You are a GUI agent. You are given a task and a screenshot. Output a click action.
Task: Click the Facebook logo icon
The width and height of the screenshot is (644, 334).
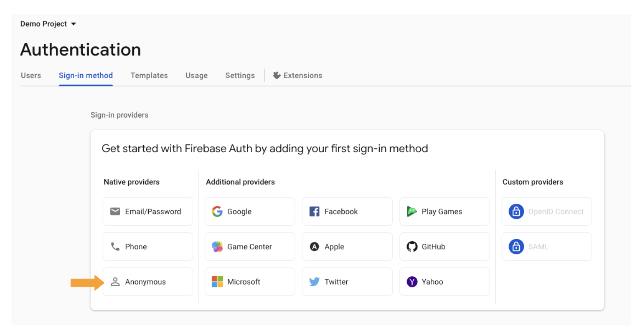coord(314,212)
